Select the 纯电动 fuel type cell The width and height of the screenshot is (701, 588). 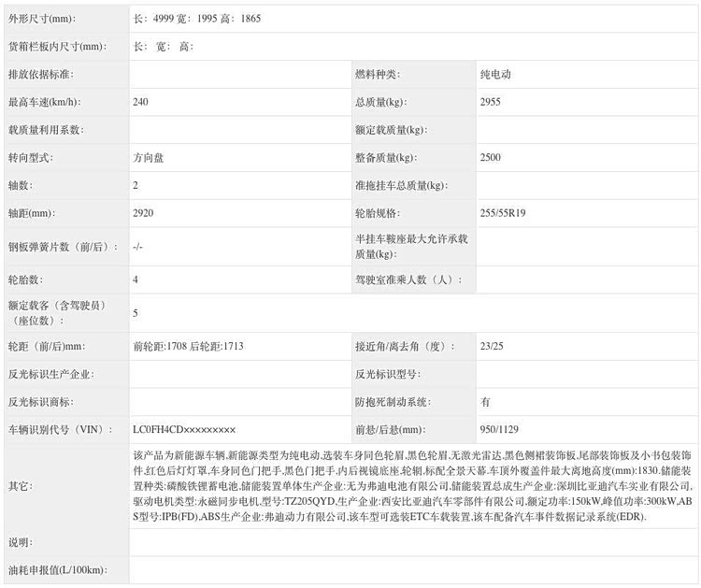pyautogui.click(x=495, y=74)
